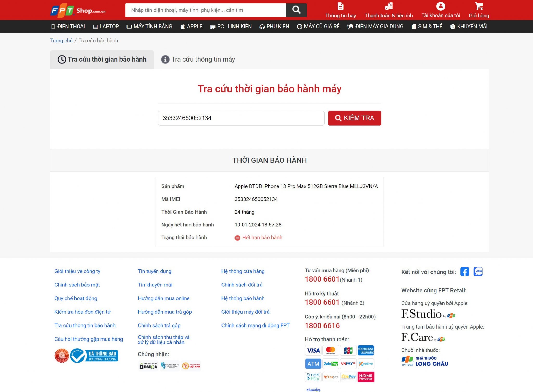
Task: Open the MÁY CŨ GIÁ RẺ menu
Action: [318, 27]
